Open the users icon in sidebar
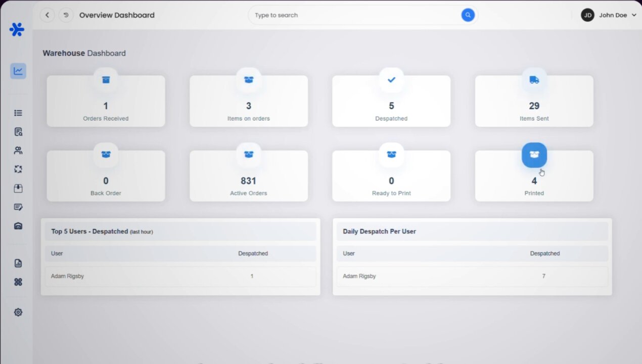 coord(18,150)
